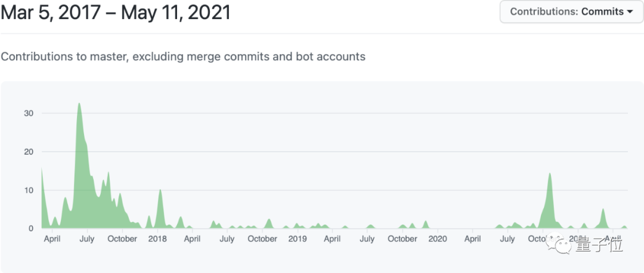Open the Contributions: Commits dropdown

(571, 11)
